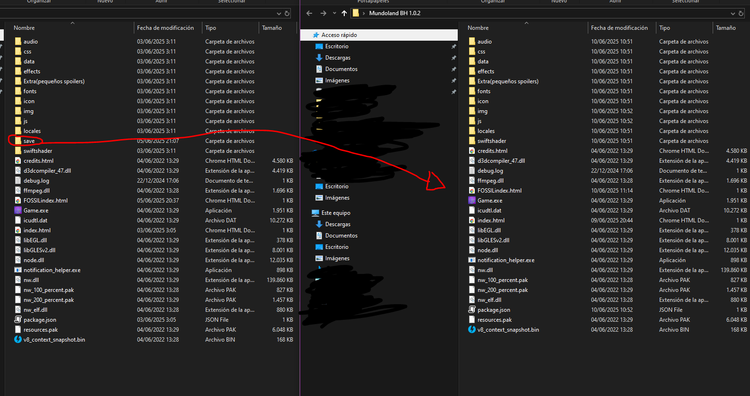Click debug.log icon in Mundoland BH window

[472, 171]
